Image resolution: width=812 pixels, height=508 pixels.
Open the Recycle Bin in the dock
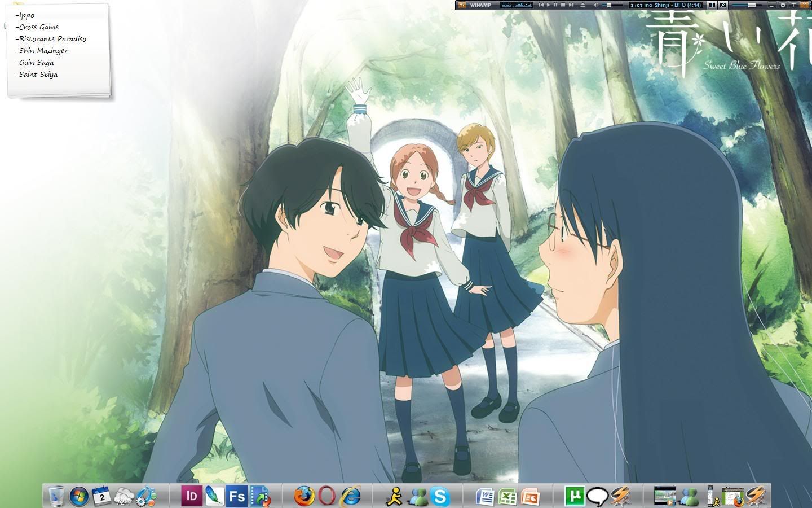point(56,497)
